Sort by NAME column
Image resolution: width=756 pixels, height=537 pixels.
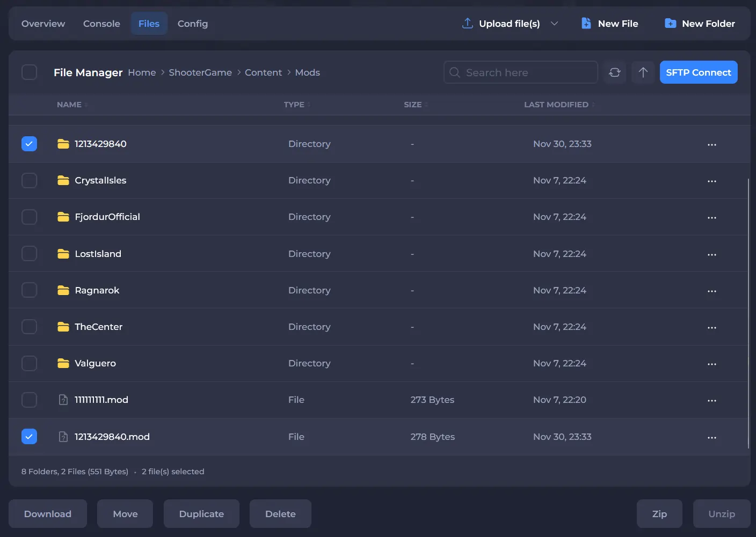coord(72,105)
